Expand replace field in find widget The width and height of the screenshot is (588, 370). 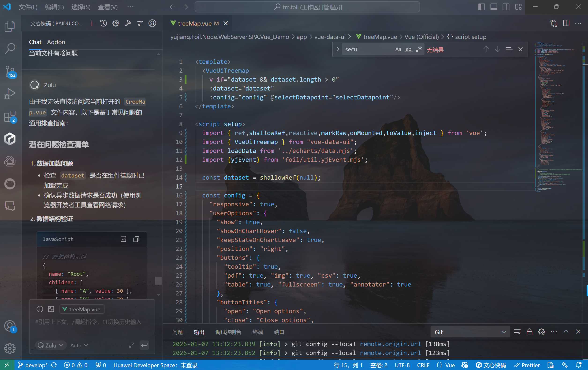(x=338, y=49)
